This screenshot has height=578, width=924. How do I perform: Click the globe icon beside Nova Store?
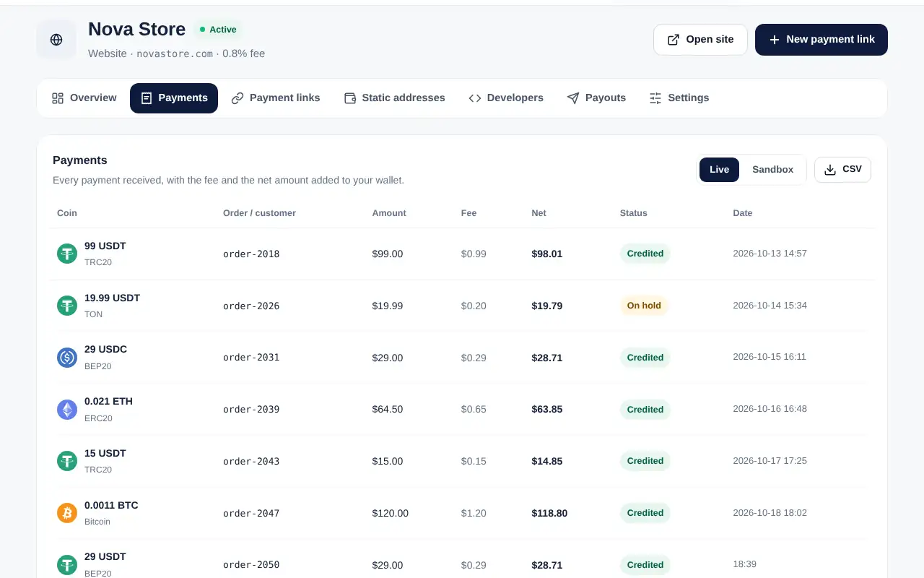point(56,40)
